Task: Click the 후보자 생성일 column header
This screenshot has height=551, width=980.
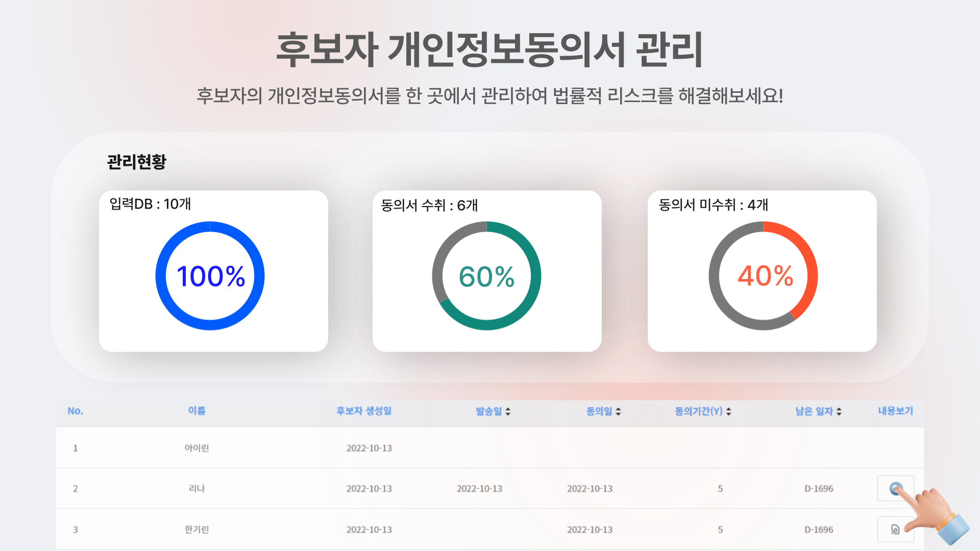Action: click(x=363, y=411)
